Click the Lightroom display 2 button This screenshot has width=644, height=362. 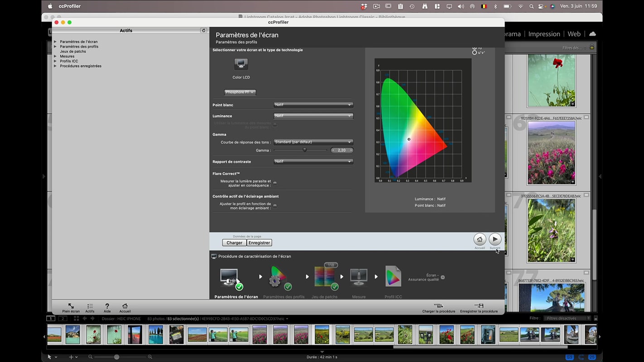[x=63, y=319]
